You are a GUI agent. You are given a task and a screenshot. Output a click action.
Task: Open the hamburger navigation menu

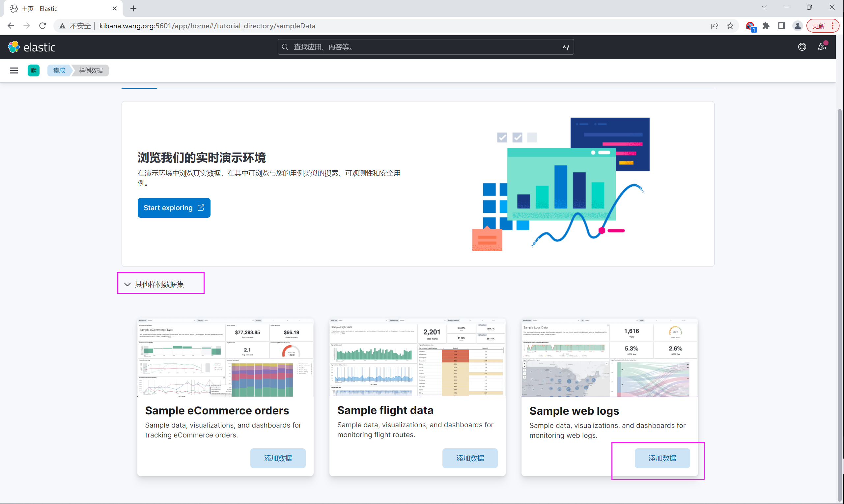[14, 70]
